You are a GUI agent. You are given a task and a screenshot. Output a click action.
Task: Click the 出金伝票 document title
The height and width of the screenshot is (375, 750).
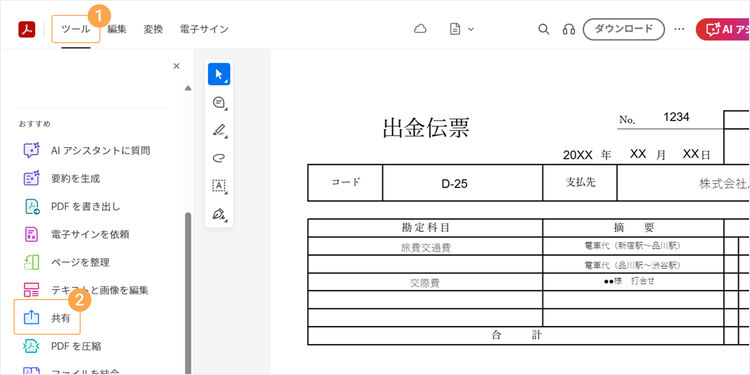point(426,128)
